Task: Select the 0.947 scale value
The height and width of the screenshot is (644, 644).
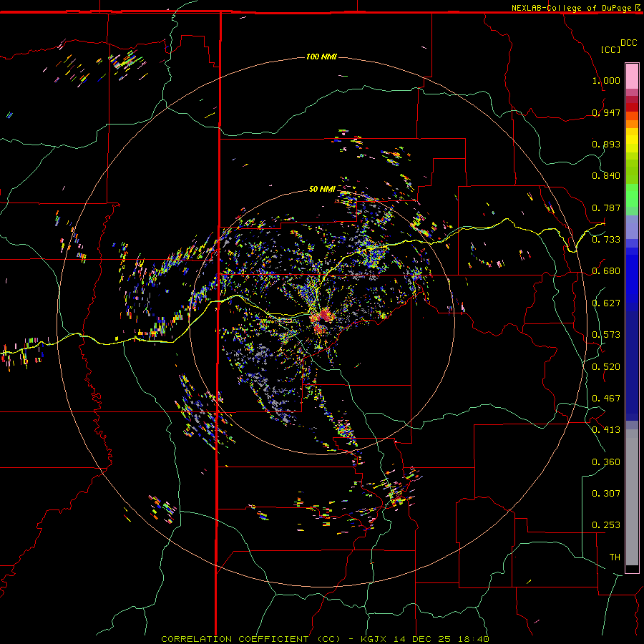Action: tap(606, 112)
